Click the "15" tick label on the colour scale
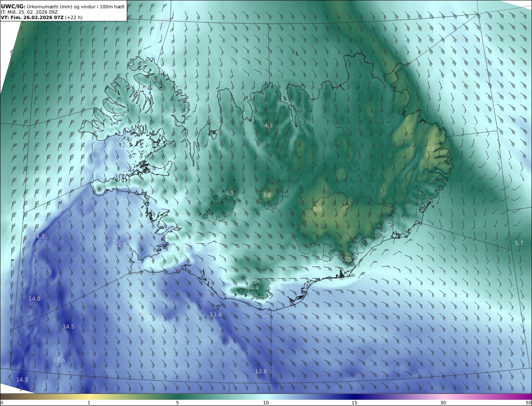 [x=355, y=403]
